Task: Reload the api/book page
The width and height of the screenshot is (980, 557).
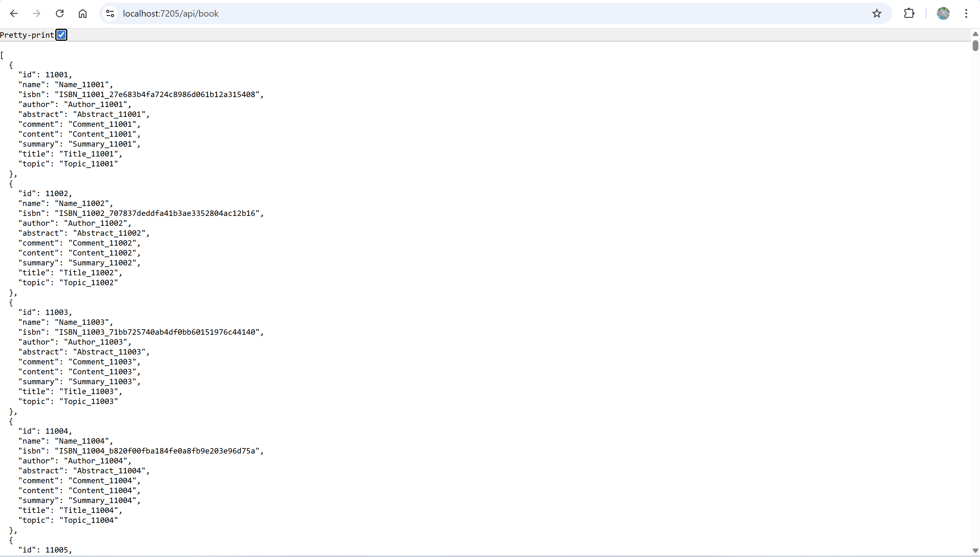Action: [x=60, y=14]
